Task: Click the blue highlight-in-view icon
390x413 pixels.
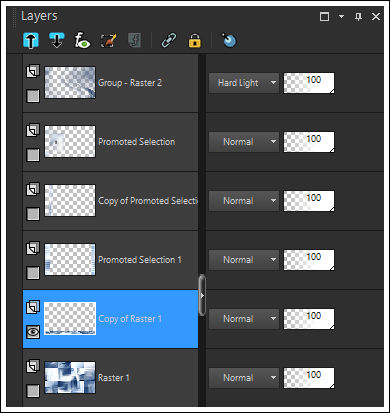Action: 229,41
